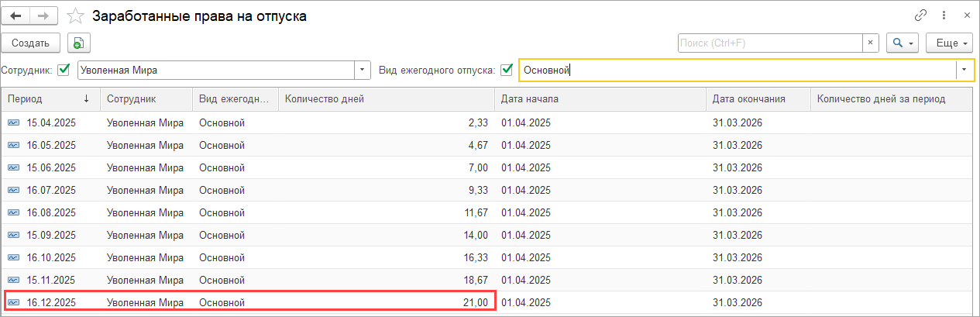The image size is (980, 317).
Task: Open the magnifier search options button
Action: [x=903, y=43]
